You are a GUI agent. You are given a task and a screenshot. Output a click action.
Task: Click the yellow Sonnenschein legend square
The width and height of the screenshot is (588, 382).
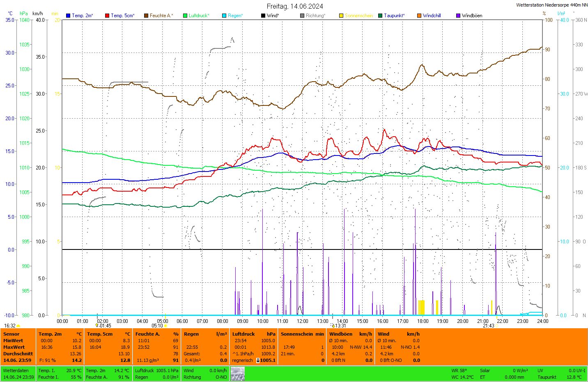click(x=341, y=16)
